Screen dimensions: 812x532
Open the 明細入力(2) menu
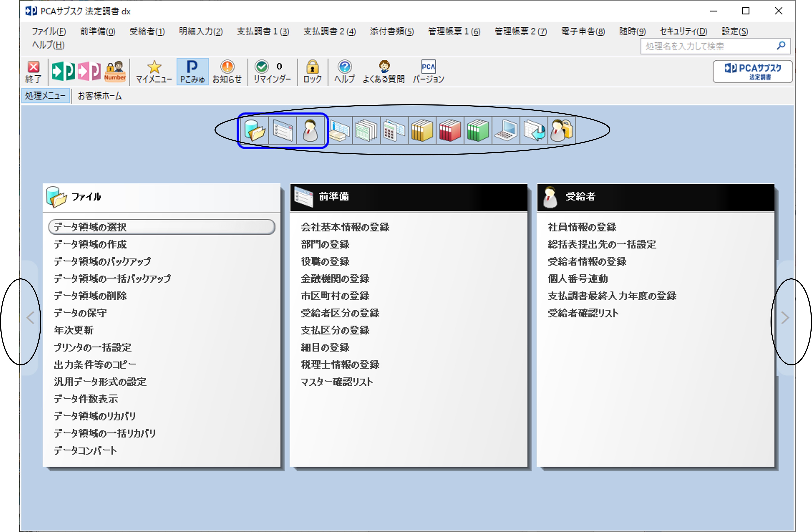tap(201, 31)
